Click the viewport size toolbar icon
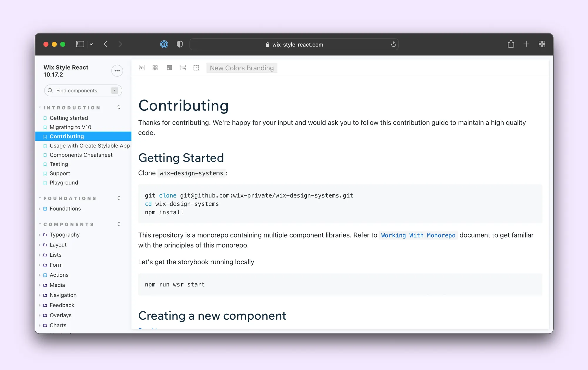This screenshot has width=588, height=370. point(169,68)
